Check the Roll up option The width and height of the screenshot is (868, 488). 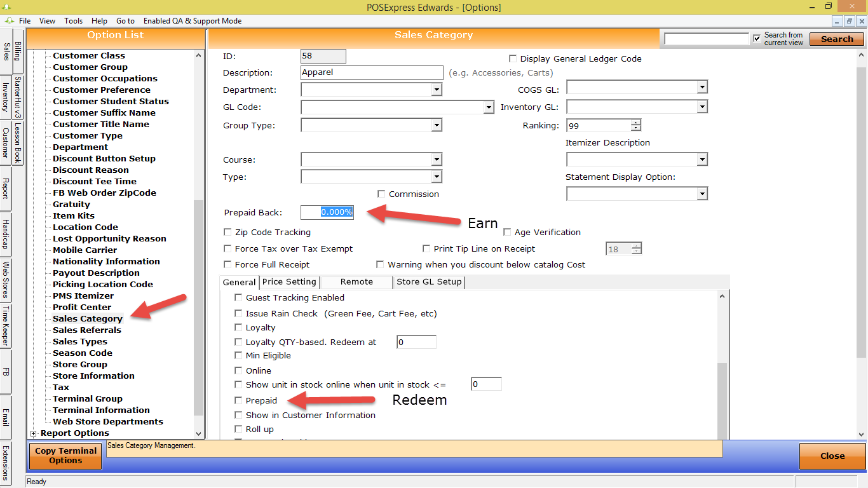click(238, 429)
